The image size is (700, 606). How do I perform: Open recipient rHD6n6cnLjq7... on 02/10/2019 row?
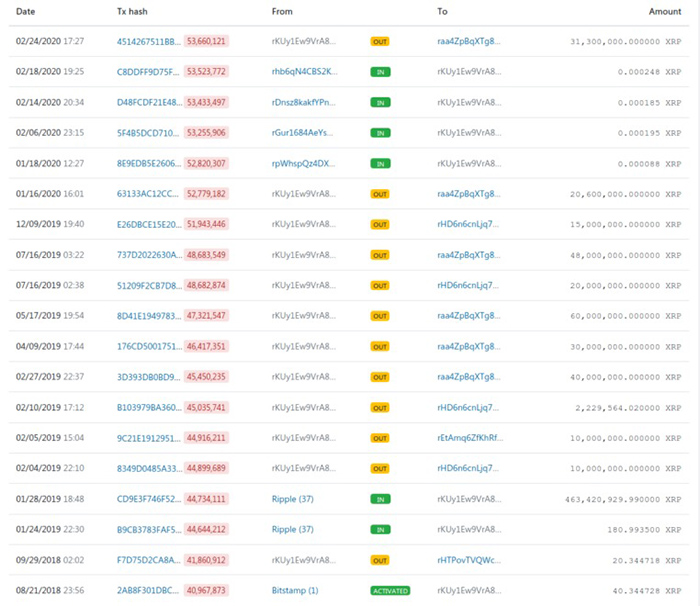(x=468, y=408)
